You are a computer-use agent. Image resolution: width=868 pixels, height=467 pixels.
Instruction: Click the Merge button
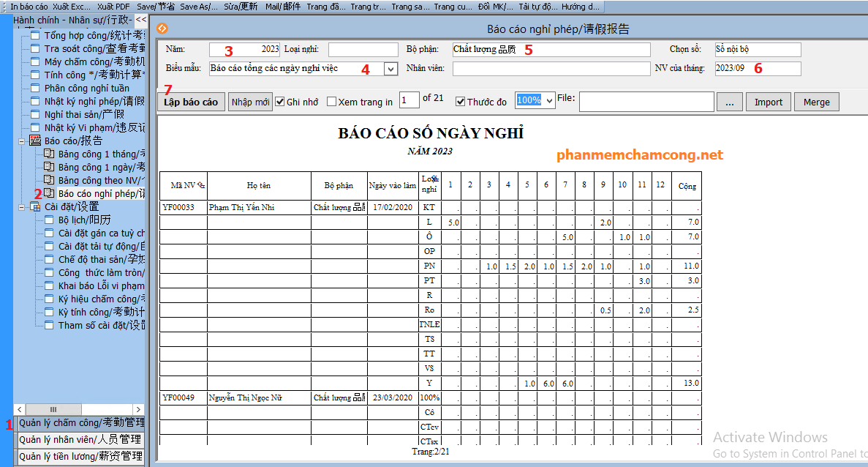pos(817,102)
